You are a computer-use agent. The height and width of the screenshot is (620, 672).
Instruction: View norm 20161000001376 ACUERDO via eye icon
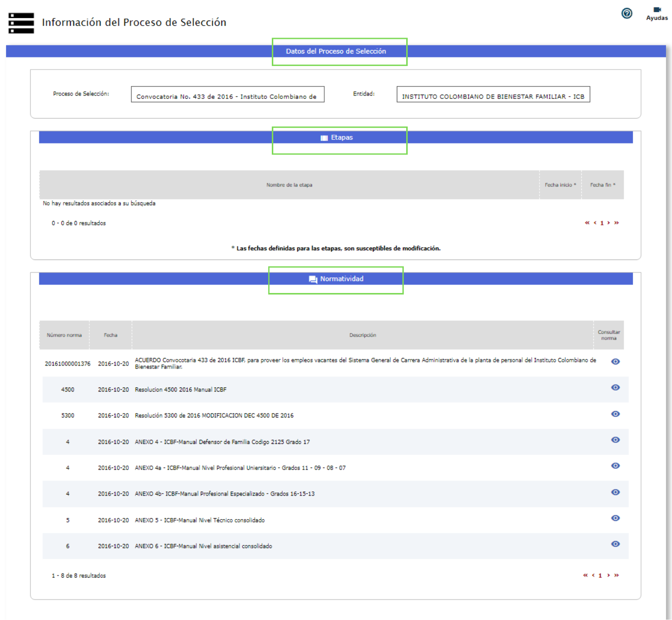point(616,361)
